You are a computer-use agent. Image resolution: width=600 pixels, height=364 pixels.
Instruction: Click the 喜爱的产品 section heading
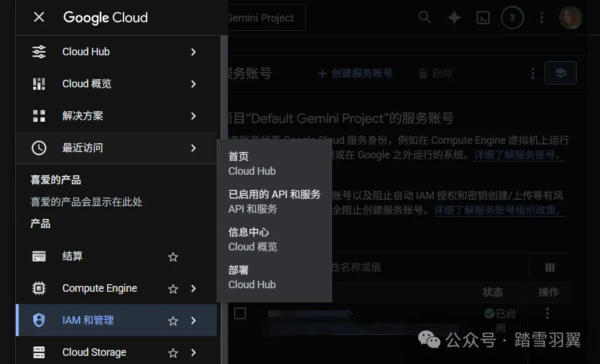(56, 180)
